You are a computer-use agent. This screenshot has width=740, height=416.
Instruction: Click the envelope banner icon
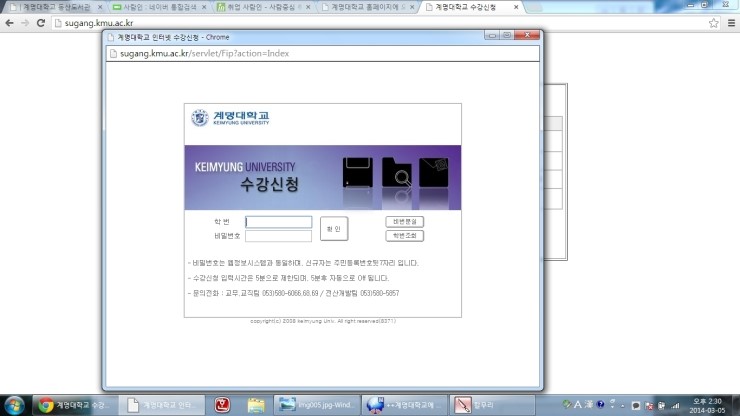[434, 172]
